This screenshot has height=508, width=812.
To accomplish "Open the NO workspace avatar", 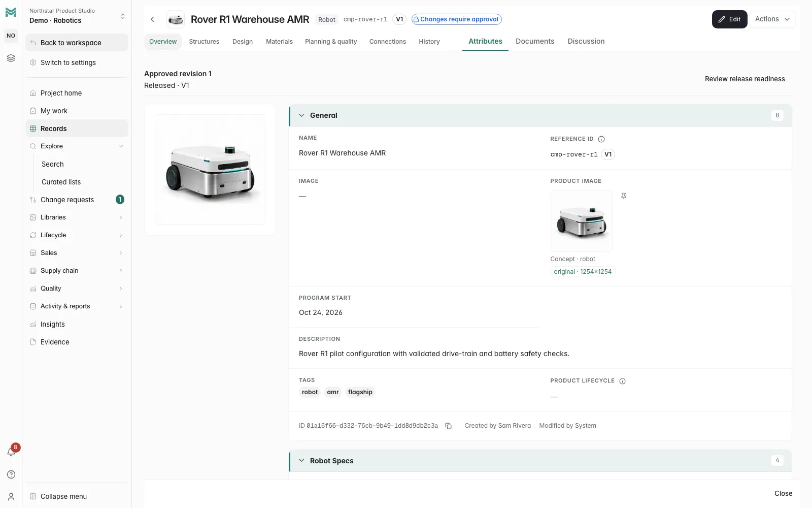I will click(11, 36).
